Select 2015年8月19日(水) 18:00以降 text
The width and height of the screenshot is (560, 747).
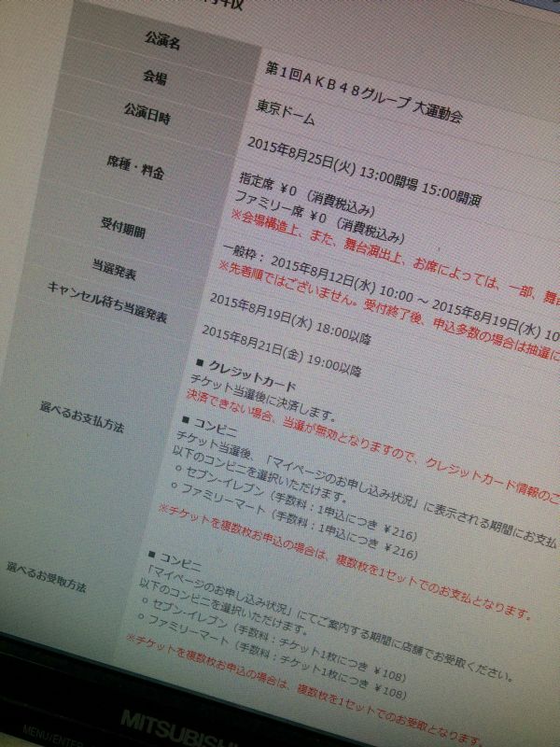click(290, 318)
